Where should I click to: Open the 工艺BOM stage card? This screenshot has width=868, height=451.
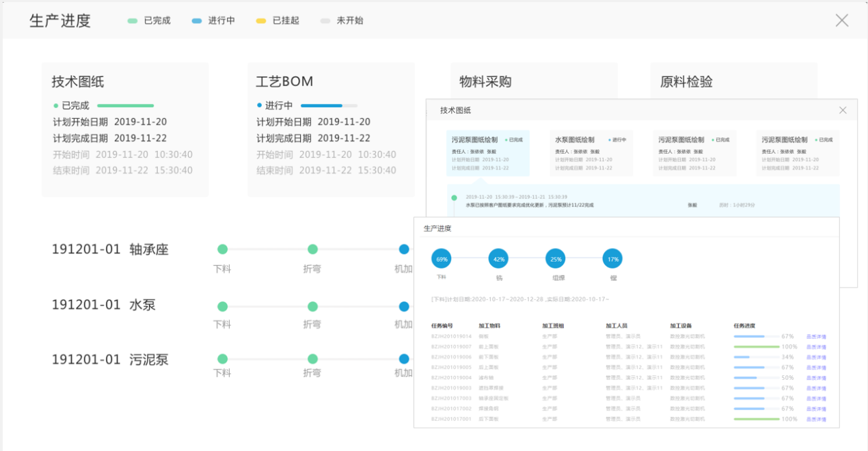(x=331, y=129)
